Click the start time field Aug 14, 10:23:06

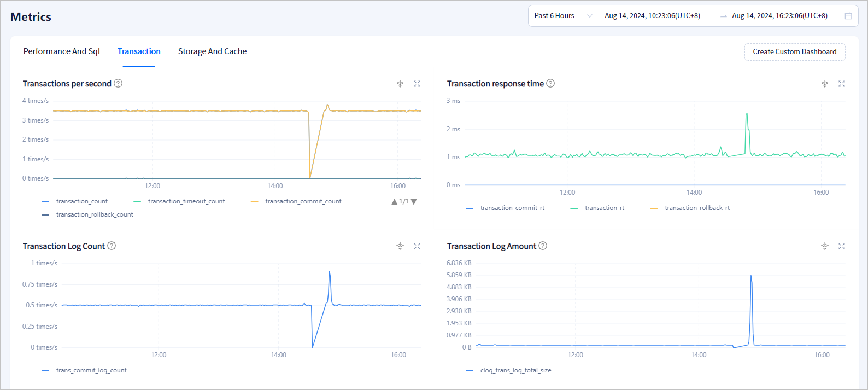(652, 16)
